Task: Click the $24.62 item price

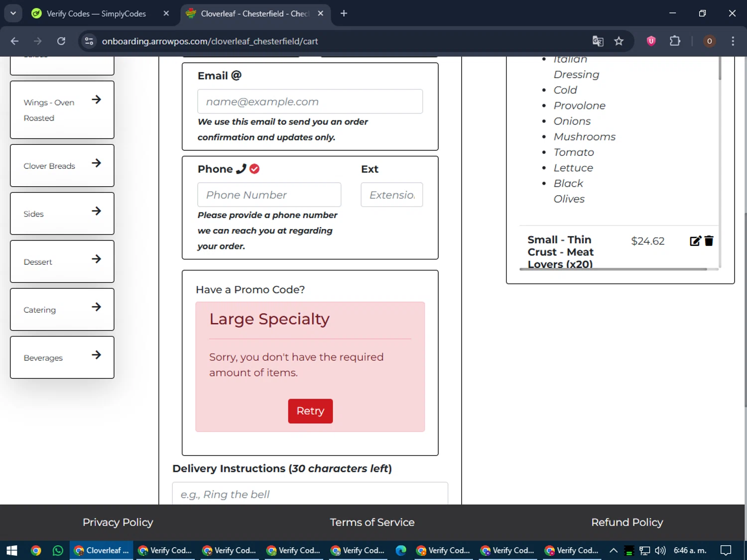Action: 648,241
